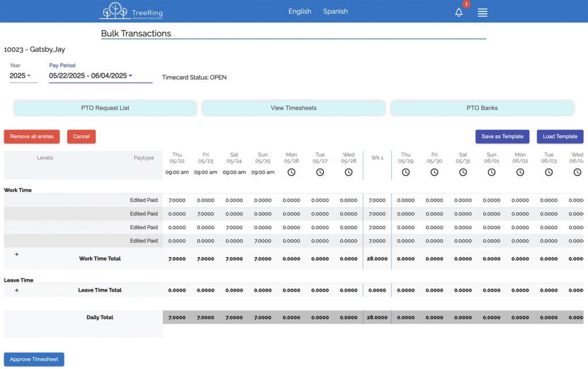Screen dimensions: 588x369
Task: Switch language to English
Action: pos(300,11)
